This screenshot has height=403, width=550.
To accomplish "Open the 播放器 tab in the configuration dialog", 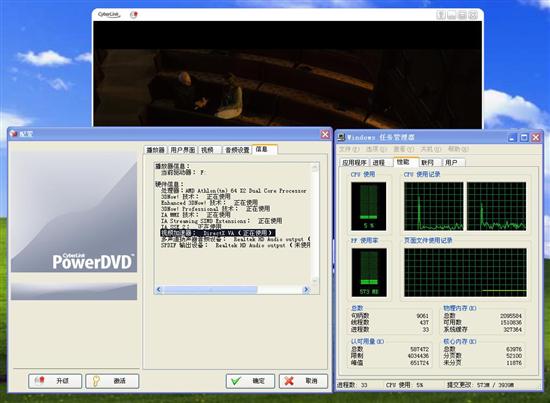I will [x=155, y=150].
